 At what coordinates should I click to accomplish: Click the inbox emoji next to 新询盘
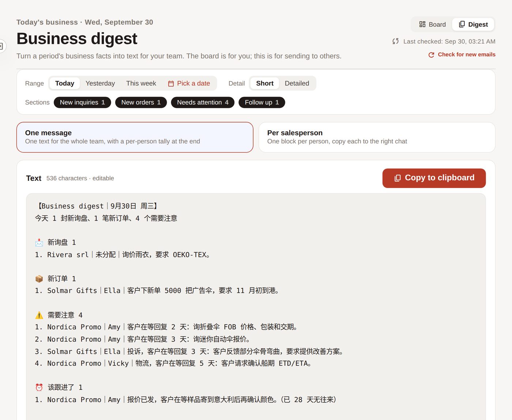[39, 243]
